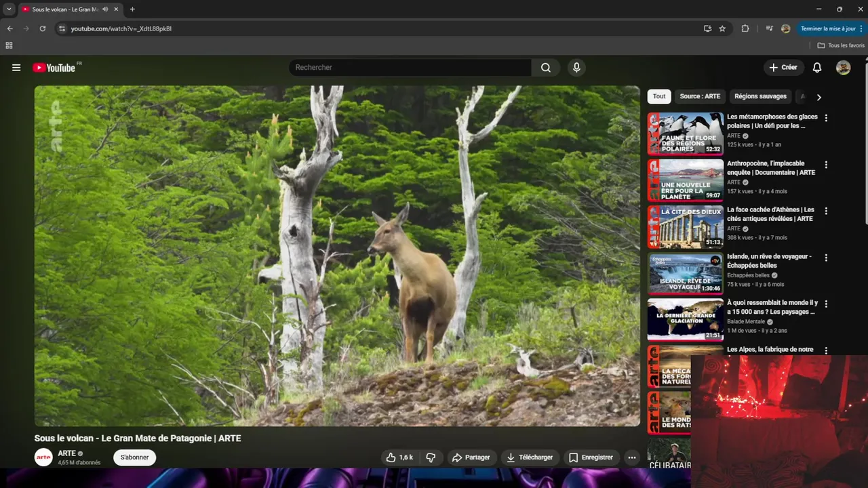This screenshot has height=488, width=868.
Task: Click the browser address bar URL
Action: click(x=121, y=28)
